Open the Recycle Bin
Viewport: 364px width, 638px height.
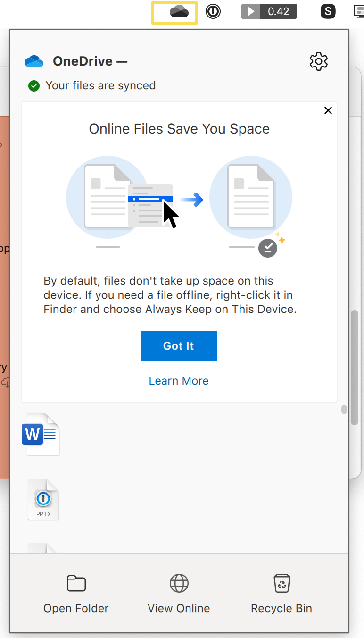pos(281,594)
